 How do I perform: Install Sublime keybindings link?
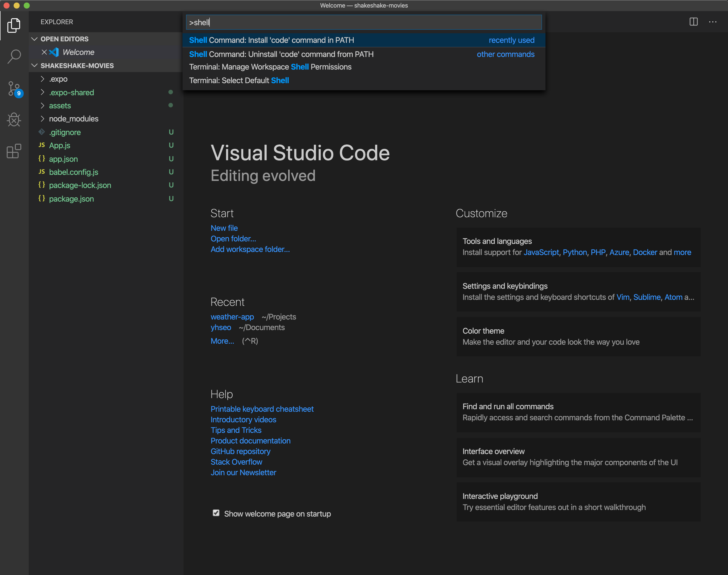pyautogui.click(x=647, y=297)
